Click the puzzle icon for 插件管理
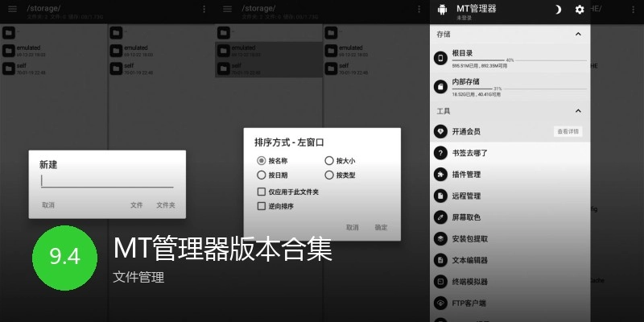This screenshot has width=644, height=322. [x=440, y=175]
